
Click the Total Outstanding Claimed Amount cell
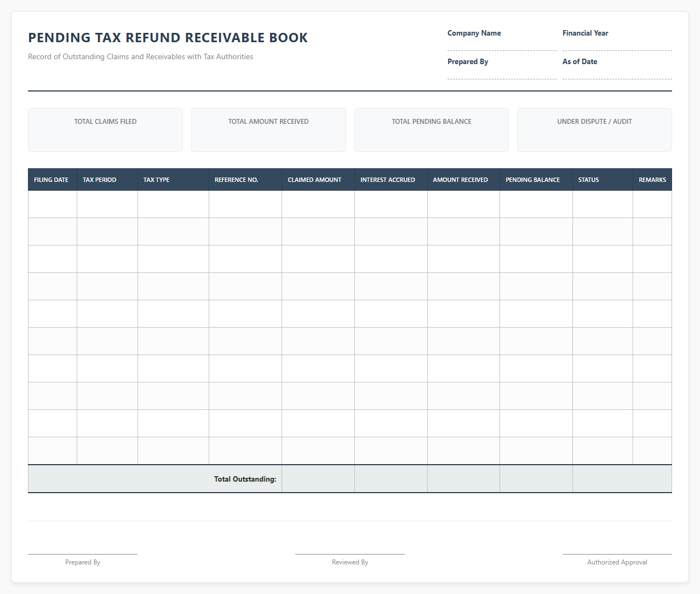[318, 479]
